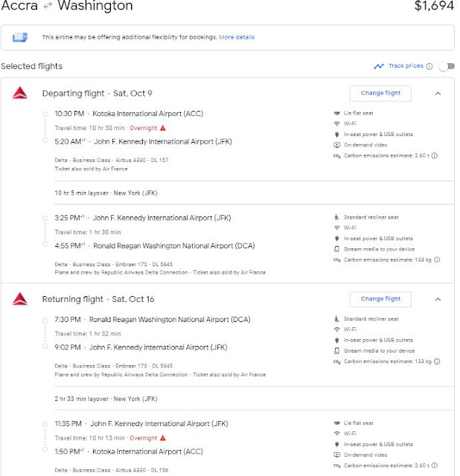This screenshot has width=460, height=476.
Task: Click the Lie flat seat icon for DL 156
Action: coord(336,423)
